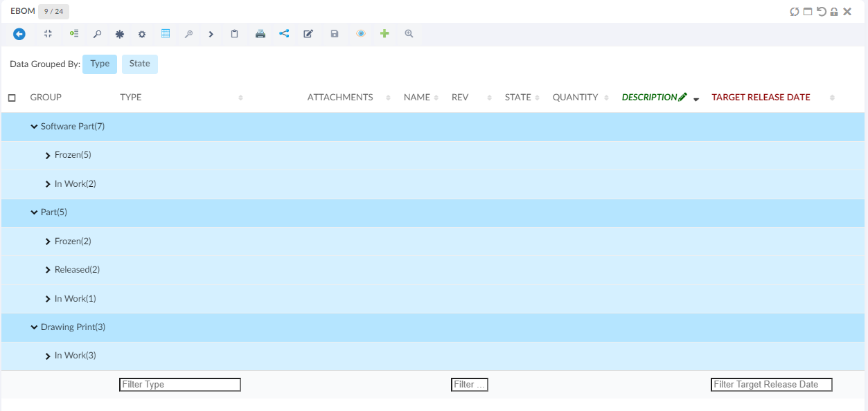Viewport: 868px width, 411px height.
Task: Click the green plus add icon
Action: click(x=384, y=33)
